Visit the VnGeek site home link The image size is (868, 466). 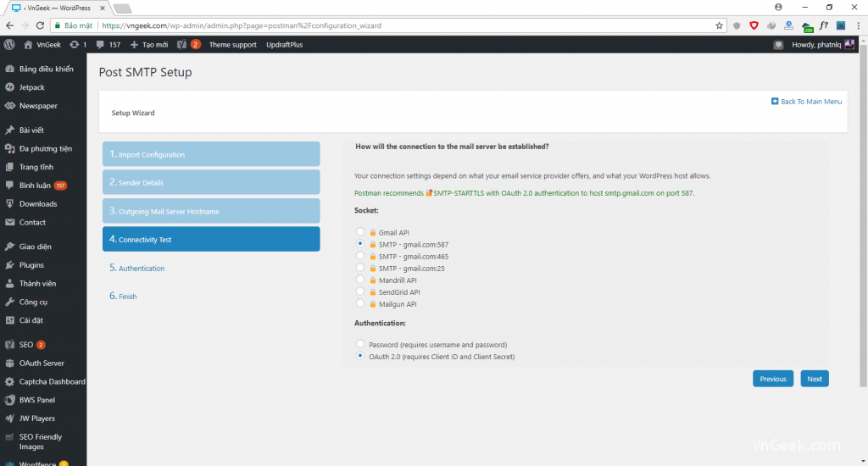click(42, 45)
